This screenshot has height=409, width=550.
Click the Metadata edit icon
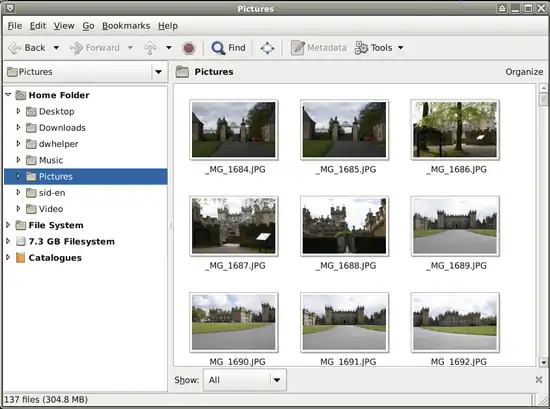tap(297, 48)
